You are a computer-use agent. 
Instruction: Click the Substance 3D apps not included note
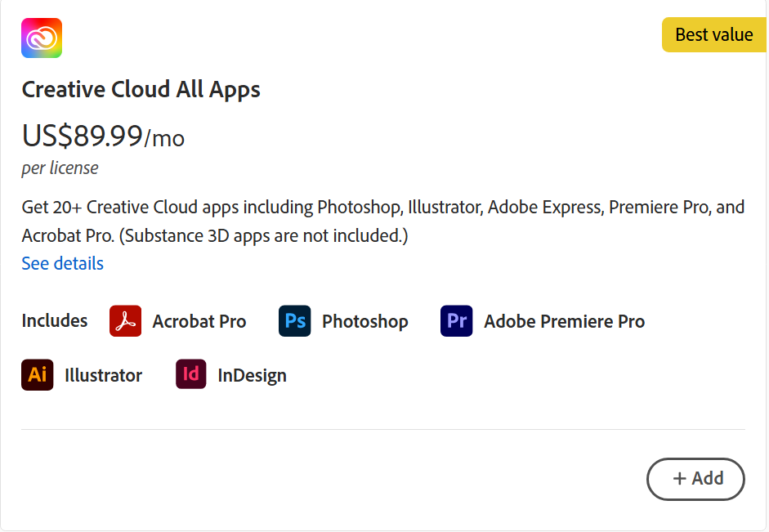point(264,236)
